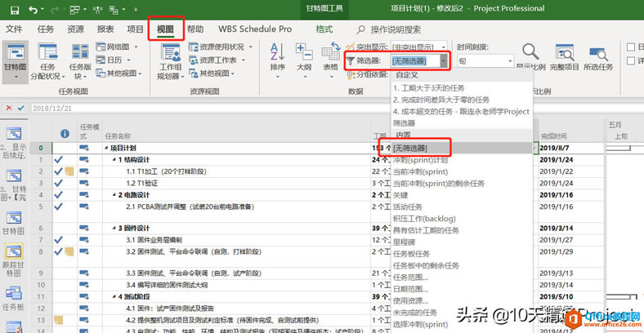Click the Entire Project (完整项目) zoom button
Screen dimensions: 644x333
coord(565,57)
